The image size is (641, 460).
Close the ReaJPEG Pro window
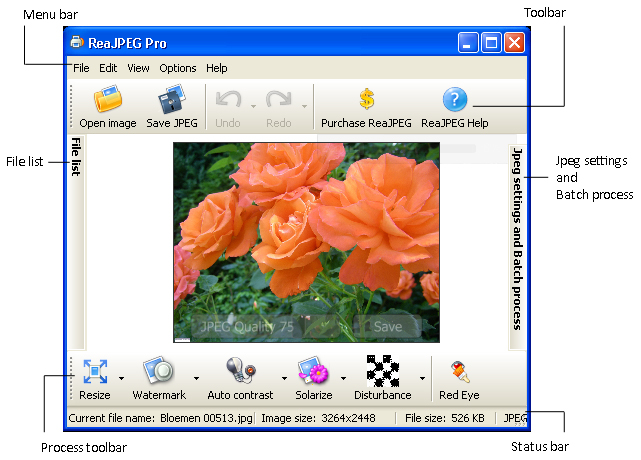click(x=515, y=43)
